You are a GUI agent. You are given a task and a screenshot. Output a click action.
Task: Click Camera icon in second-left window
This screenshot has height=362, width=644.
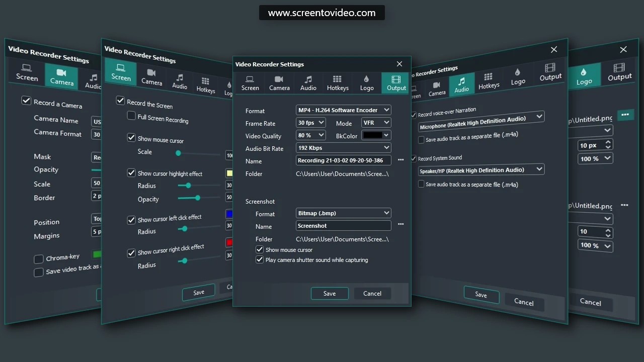pos(151,72)
